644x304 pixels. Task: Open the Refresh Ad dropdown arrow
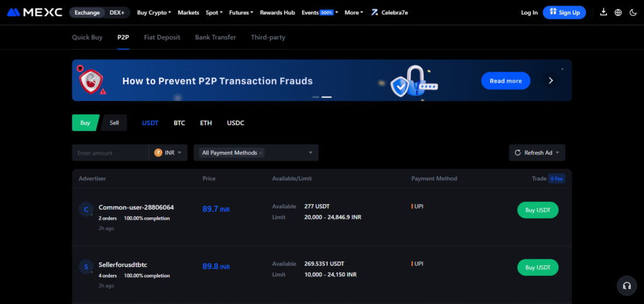coord(557,153)
